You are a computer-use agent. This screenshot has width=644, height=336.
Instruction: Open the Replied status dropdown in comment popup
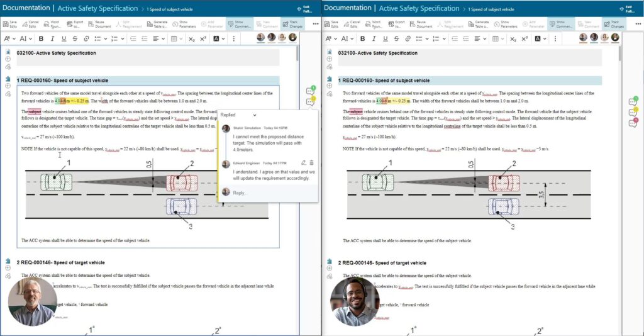tap(238, 115)
